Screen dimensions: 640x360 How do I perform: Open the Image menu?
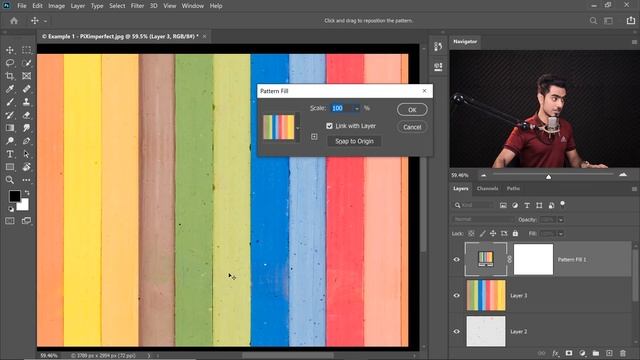click(x=56, y=6)
